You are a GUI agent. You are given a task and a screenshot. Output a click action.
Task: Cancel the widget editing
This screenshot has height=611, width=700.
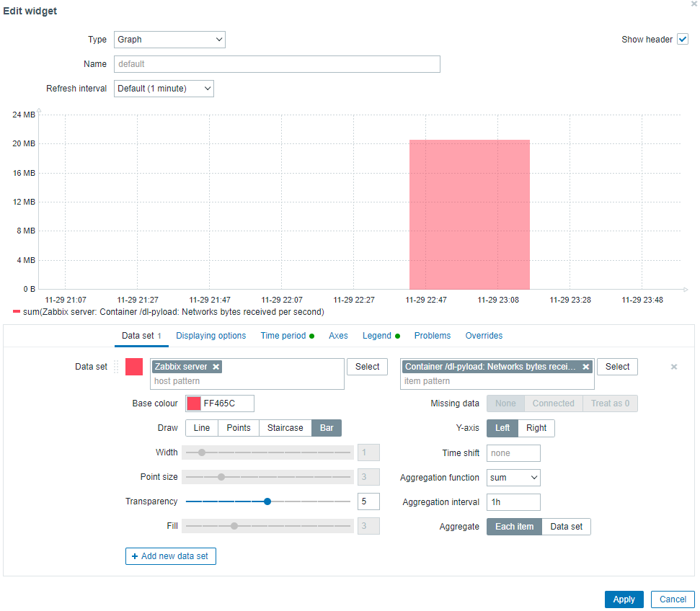[673, 599]
